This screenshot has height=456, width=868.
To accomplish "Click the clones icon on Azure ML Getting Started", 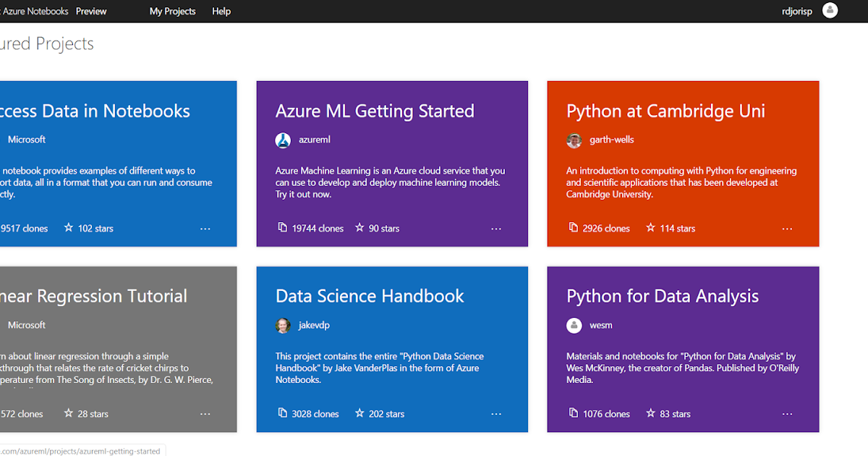I will (281, 227).
